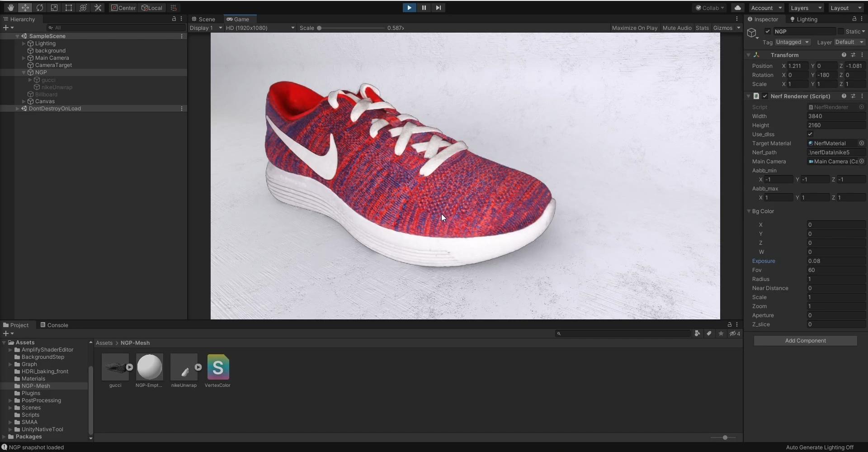Screen dimensions: 868x452
Task: Lock the Hierarchy panel
Action: 174,19
